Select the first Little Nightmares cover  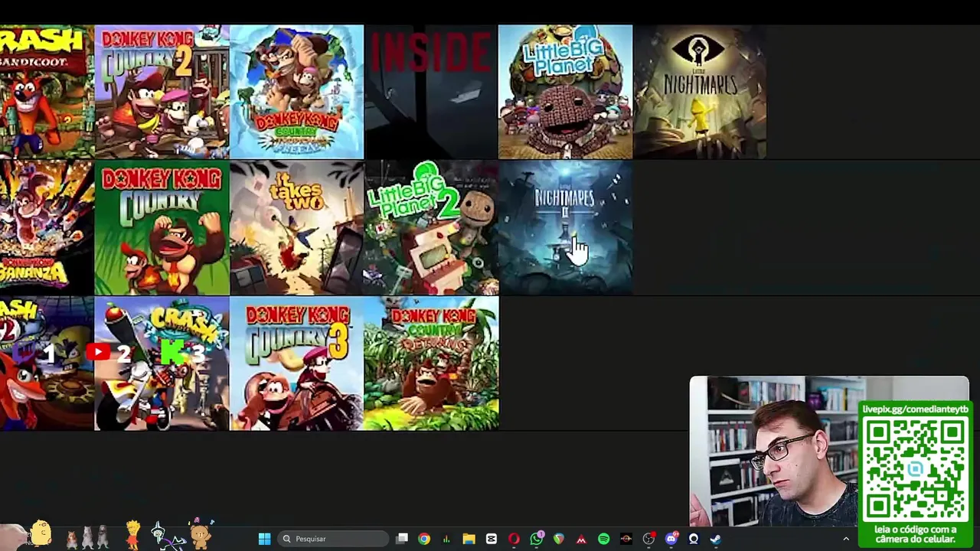[x=700, y=92]
